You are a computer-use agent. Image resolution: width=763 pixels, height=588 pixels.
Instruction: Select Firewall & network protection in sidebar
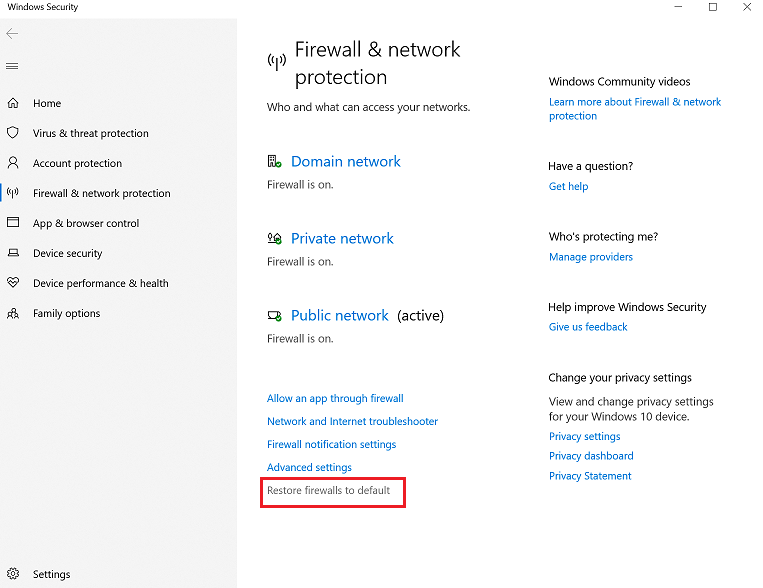point(101,193)
